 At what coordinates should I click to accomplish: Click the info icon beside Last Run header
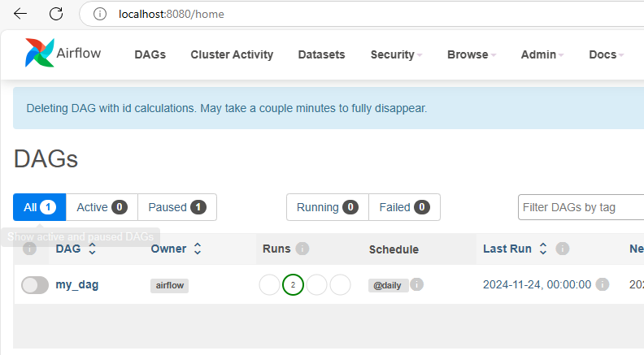pos(562,249)
